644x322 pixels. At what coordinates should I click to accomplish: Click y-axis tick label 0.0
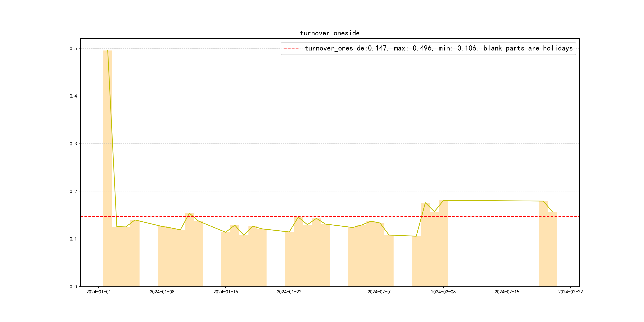point(73,287)
